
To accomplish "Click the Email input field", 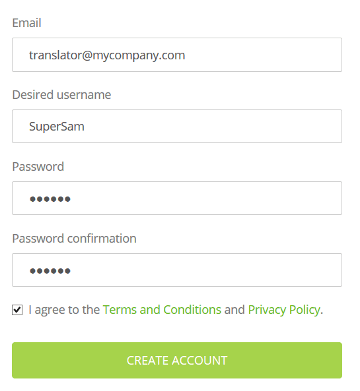I will [177, 54].
